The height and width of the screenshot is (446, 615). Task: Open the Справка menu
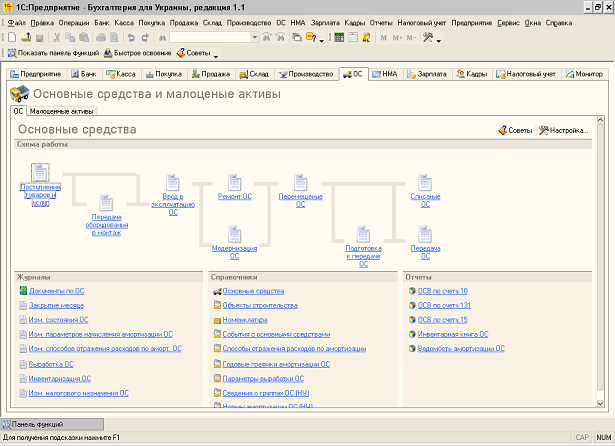pyautogui.click(x=559, y=23)
